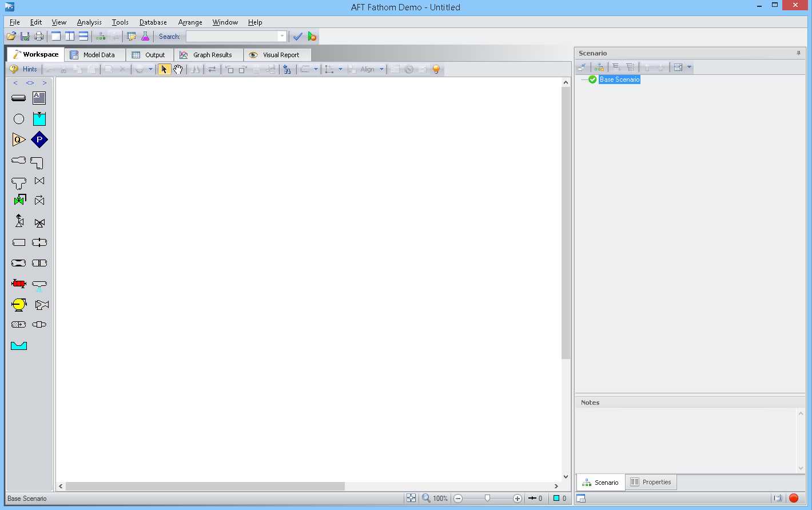This screenshot has height=510, width=812.
Task: Select the Pipe drawing tool
Action: 19,98
